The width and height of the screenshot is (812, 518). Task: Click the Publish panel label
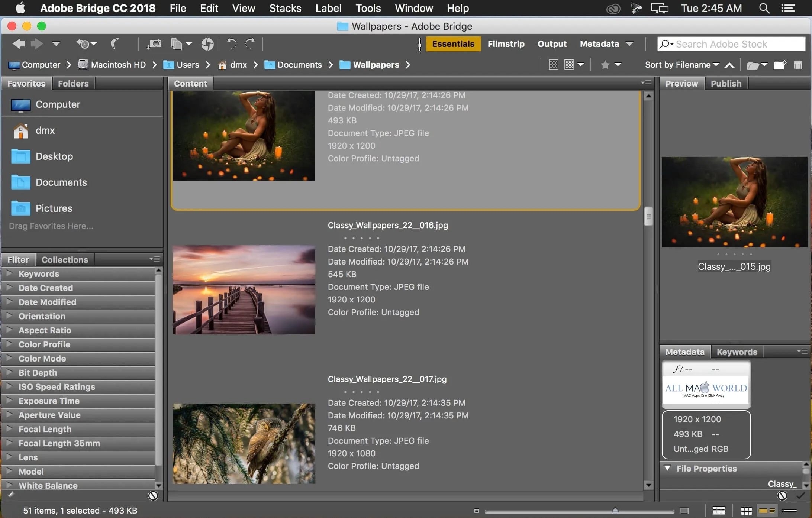(725, 83)
